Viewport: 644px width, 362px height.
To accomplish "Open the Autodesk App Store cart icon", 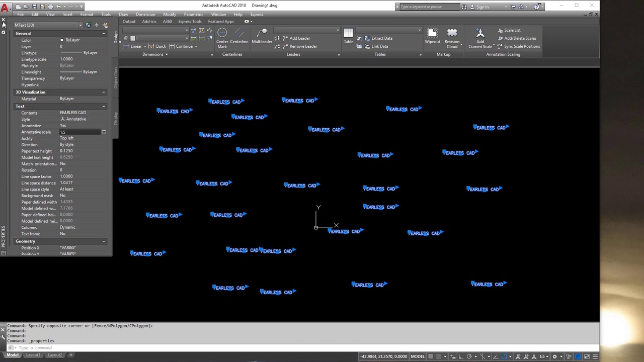I will point(513,7).
